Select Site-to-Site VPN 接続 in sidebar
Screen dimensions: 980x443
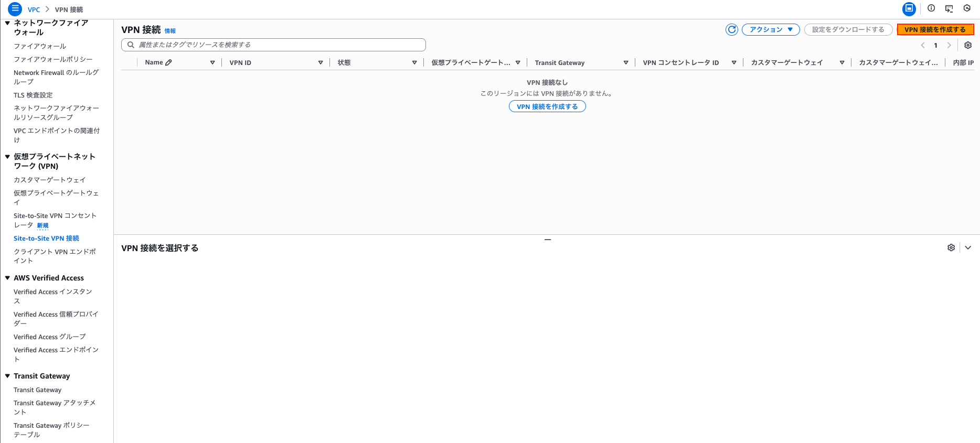point(46,238)
